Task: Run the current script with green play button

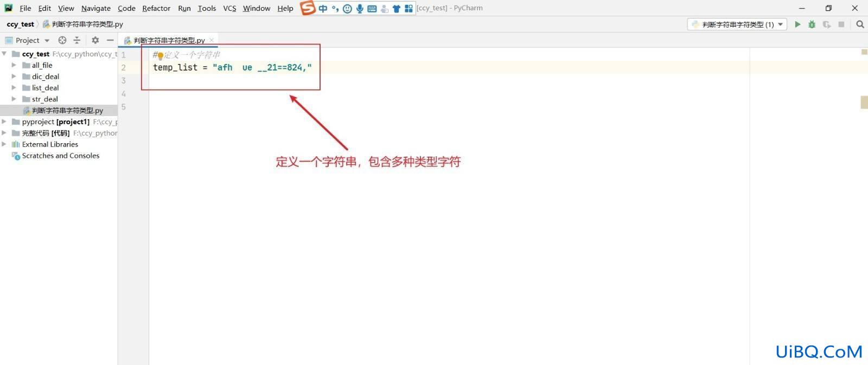Action: click(x=797, y=24)
